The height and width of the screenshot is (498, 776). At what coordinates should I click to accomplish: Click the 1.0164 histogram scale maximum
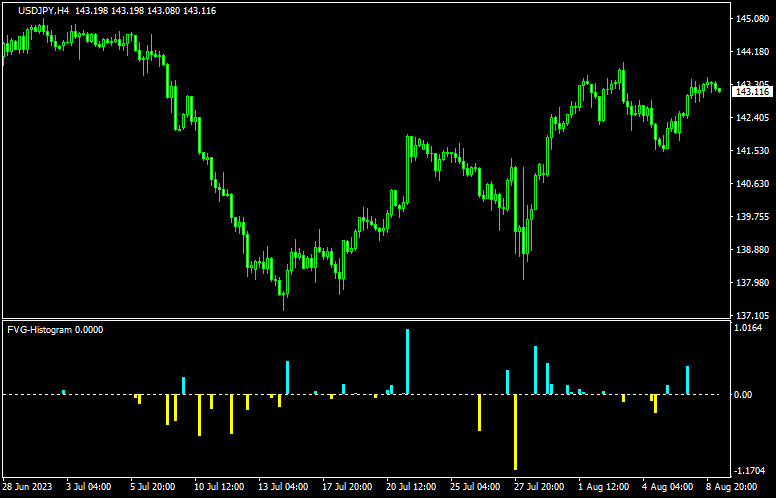tap(749, 328)
